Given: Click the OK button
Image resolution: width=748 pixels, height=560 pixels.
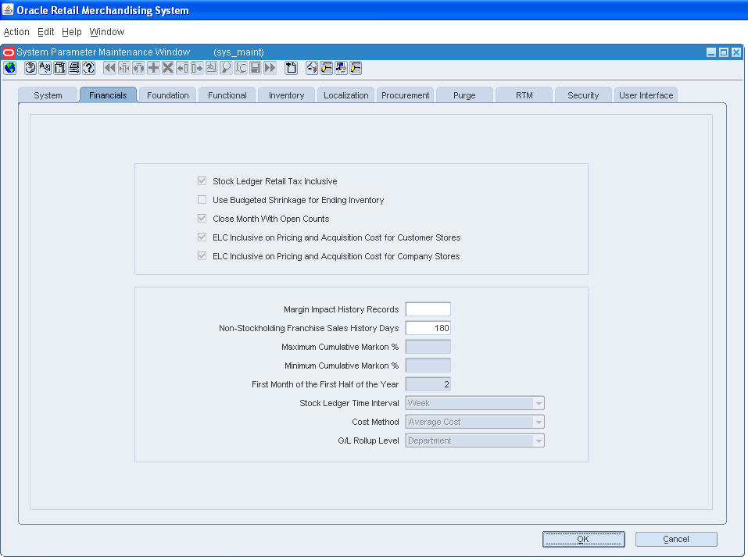Looking at the screenshot, I should pyautogui.click(x=583, y=539).
